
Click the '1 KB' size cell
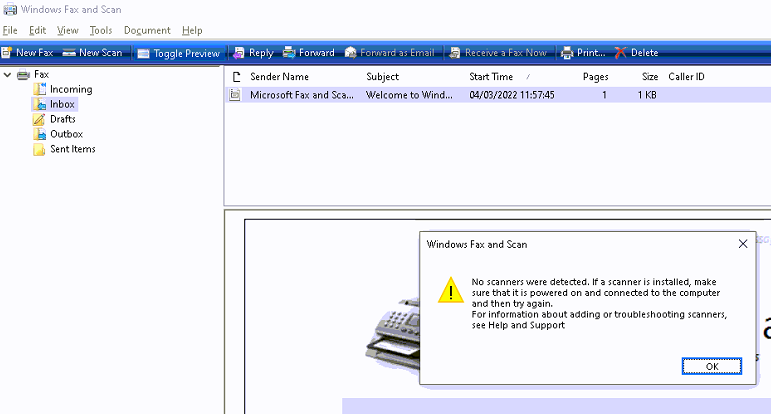coord(647,95)
